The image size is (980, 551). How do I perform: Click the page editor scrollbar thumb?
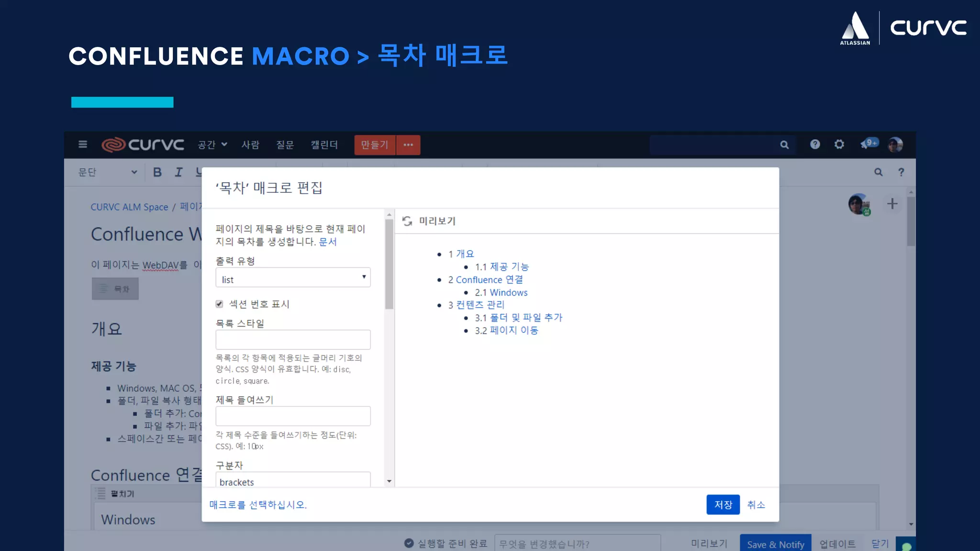[x=911, y=221]
